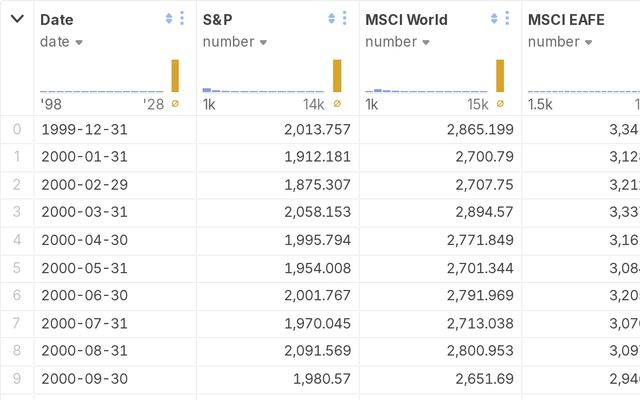
Task: Select row index 0
Action: (x=16, y=129)
